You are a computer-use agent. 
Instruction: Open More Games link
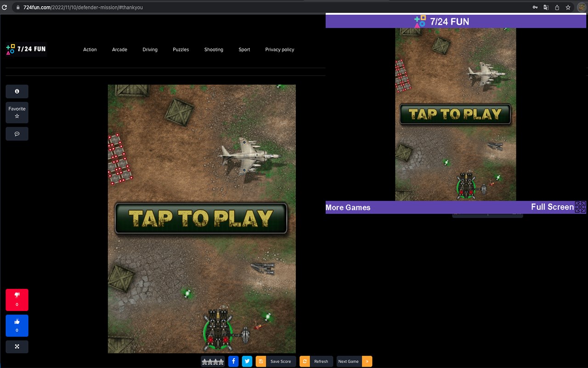[348, 207]
